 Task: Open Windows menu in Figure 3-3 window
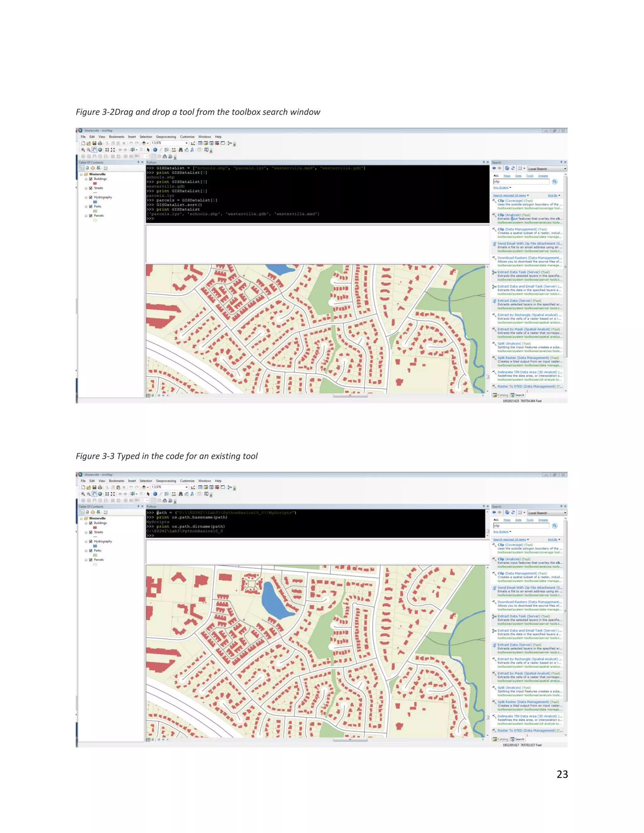coord(205,481)
